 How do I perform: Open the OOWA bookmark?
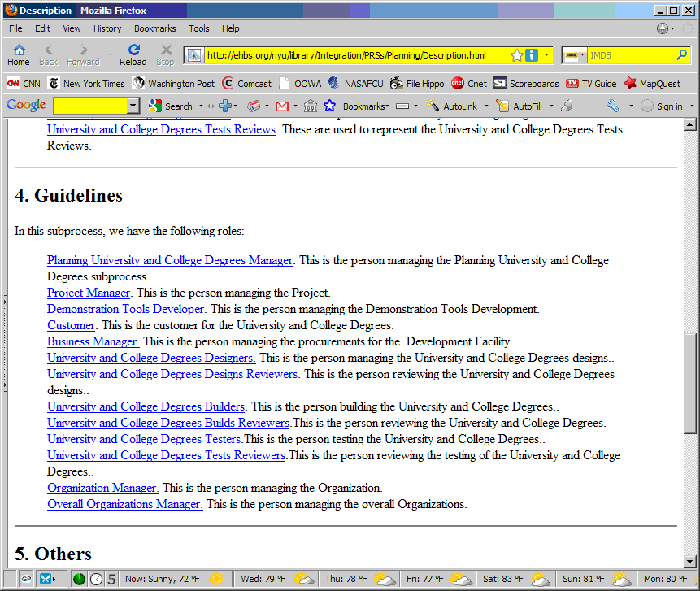(x=300, y=84)
